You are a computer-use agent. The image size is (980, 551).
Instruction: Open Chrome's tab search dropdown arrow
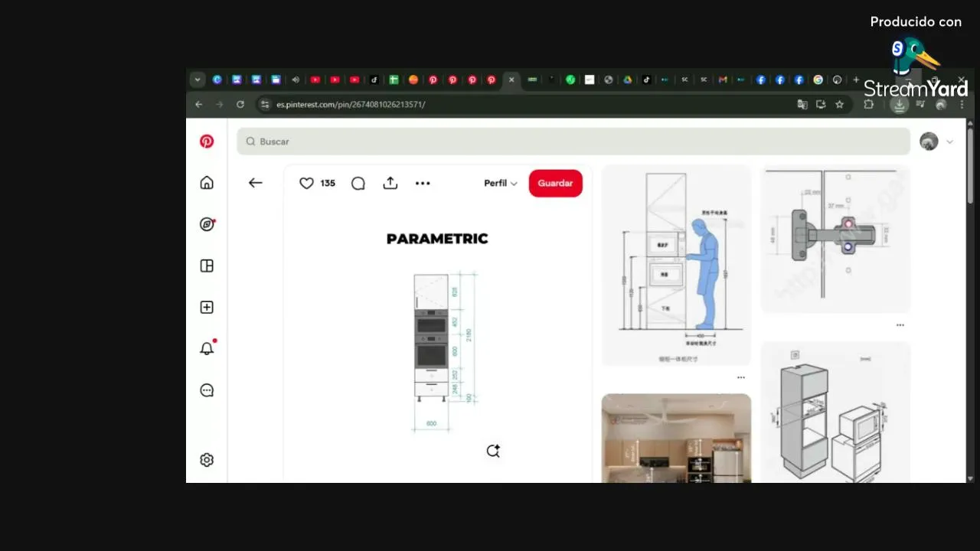coord(198,80)
